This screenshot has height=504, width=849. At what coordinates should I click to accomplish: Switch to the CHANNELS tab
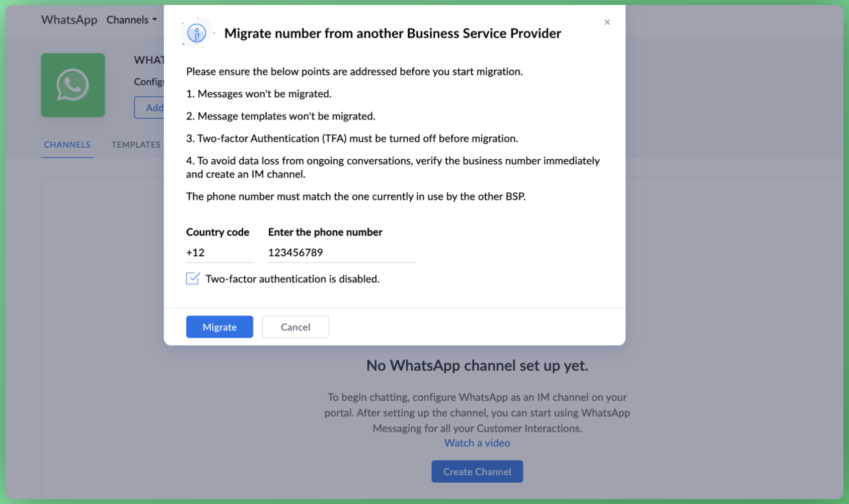tap(67, 145)
